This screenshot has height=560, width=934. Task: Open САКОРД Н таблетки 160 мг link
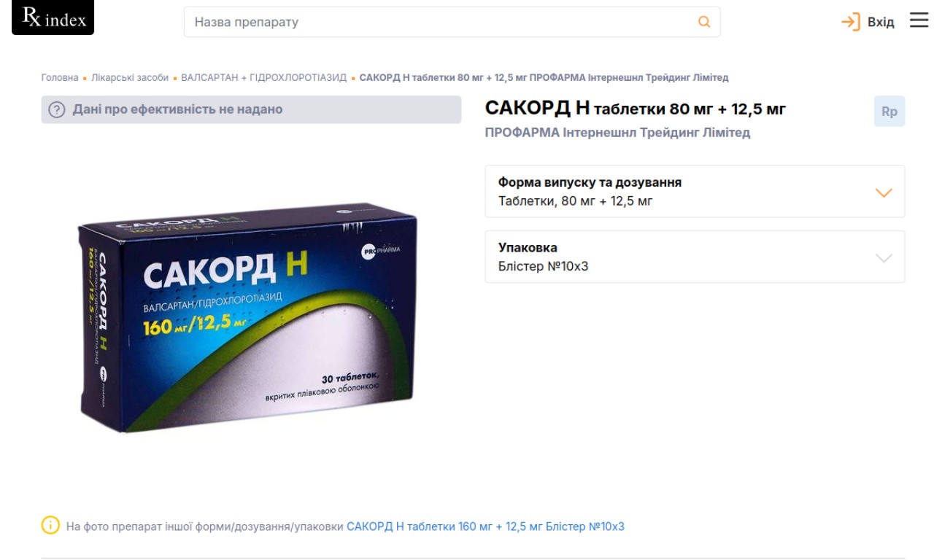(x=485, y=526)
